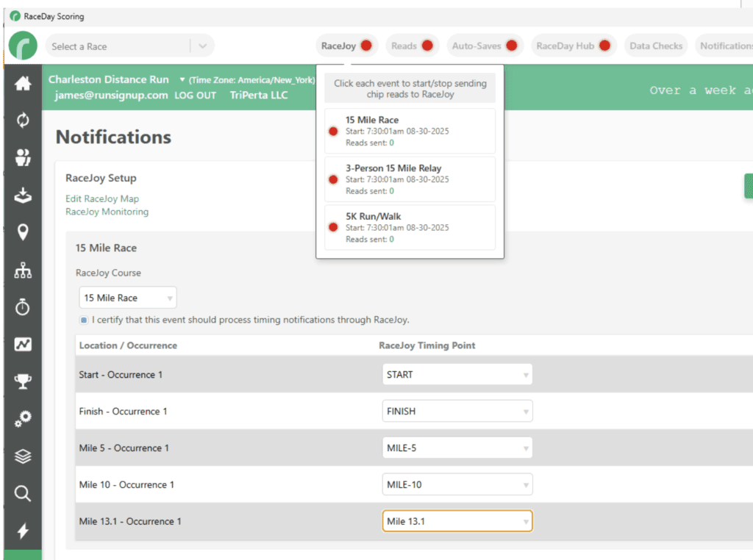753x560 pixels.
Task: Open the Reads top tab
Action: coord(413,46)
